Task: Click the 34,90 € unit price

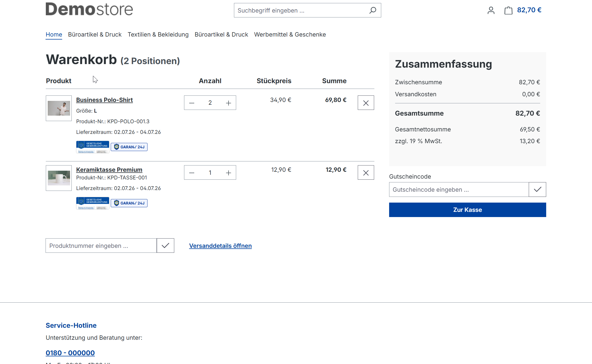Action: coord(281,100)
